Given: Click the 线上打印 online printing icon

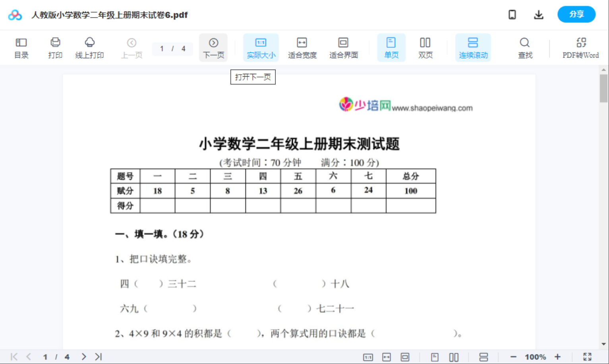Looking at the screenshot, I should point(89,47).
